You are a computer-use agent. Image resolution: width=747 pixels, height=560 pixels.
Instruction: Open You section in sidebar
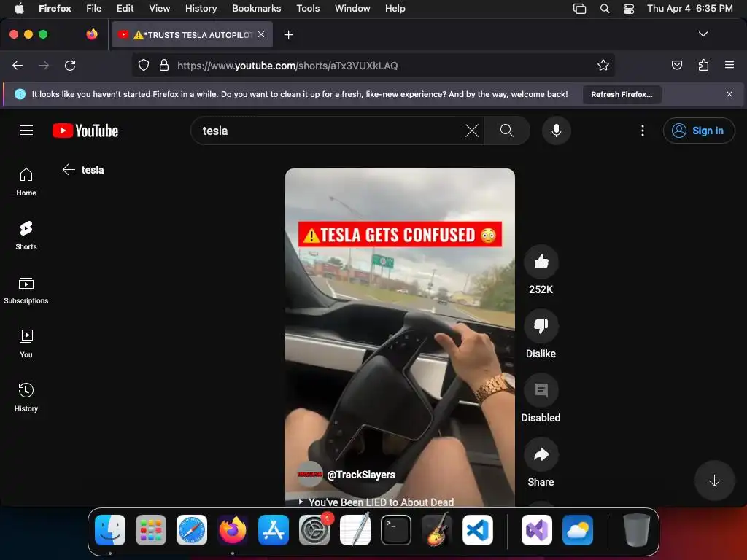pyautogui.click(x=26, y=343)
